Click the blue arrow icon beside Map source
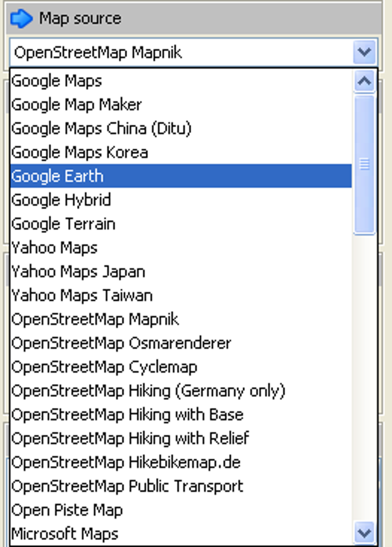This screenshot has height=547, width=392. coord(21,18)
